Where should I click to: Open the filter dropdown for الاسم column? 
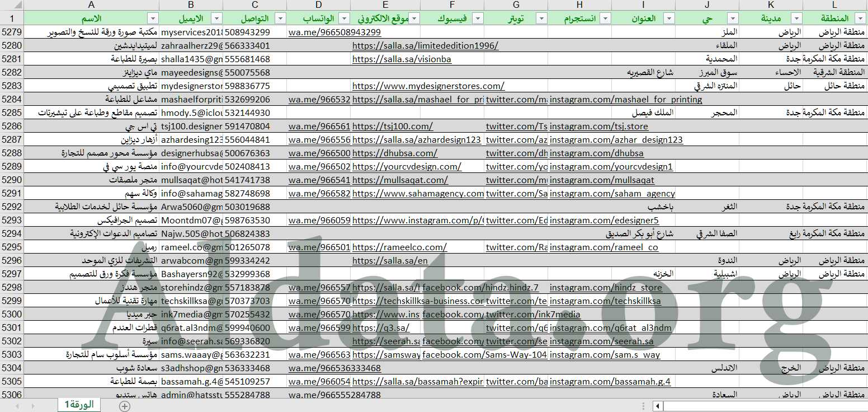[x=153, y=18]
